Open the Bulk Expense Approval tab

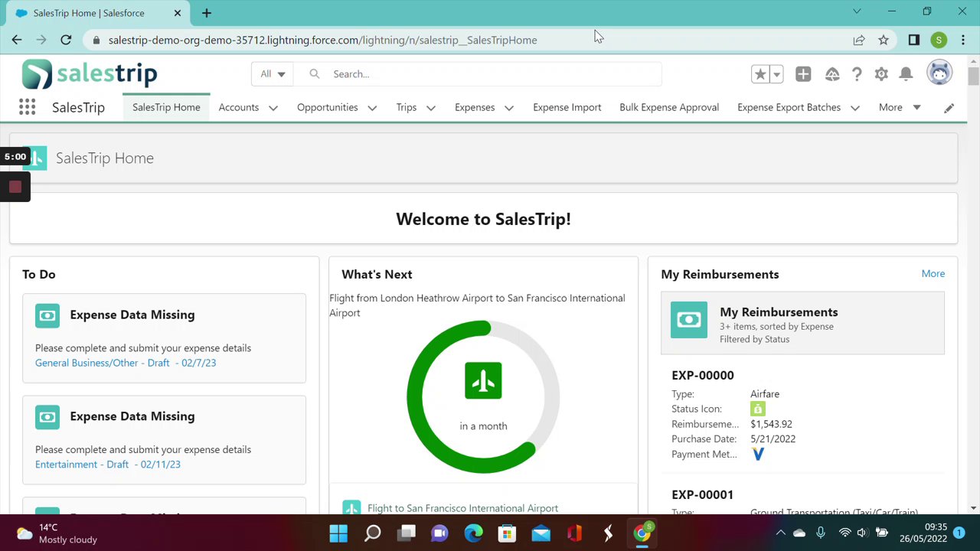[669, 108]
